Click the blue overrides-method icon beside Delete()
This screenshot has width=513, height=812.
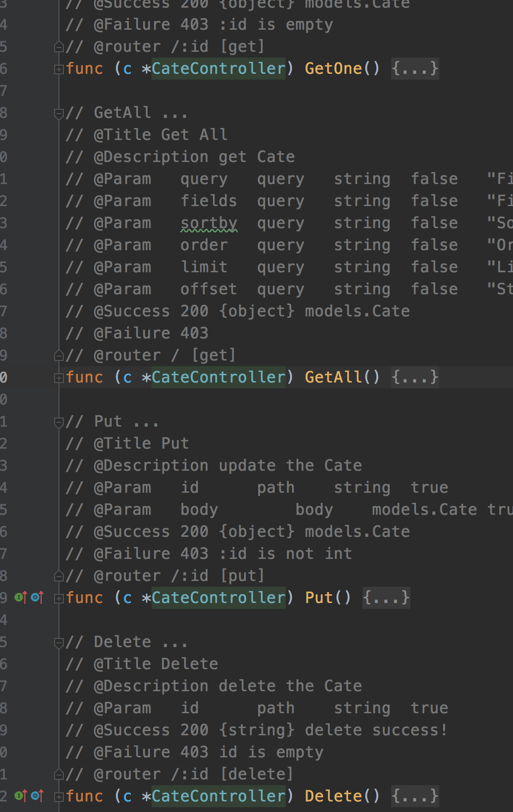(x=37, y=796)
